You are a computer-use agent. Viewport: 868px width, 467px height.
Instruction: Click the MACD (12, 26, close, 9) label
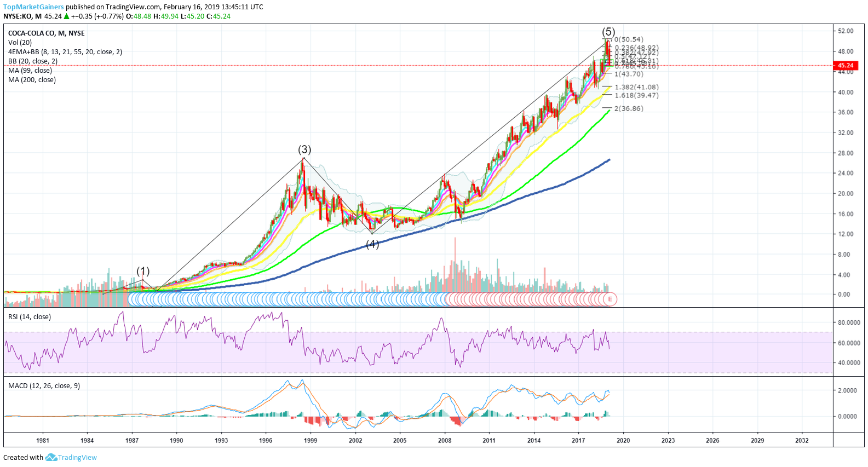(44, 386)
